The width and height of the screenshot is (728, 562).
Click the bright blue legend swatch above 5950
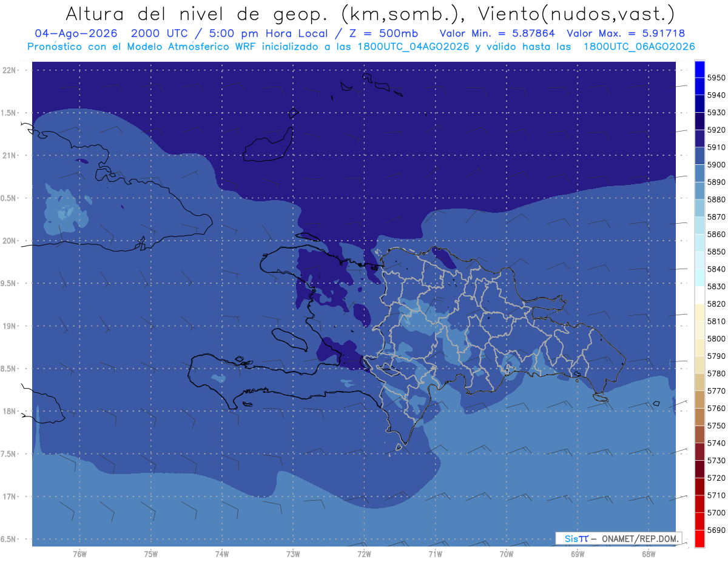(699, 69)
